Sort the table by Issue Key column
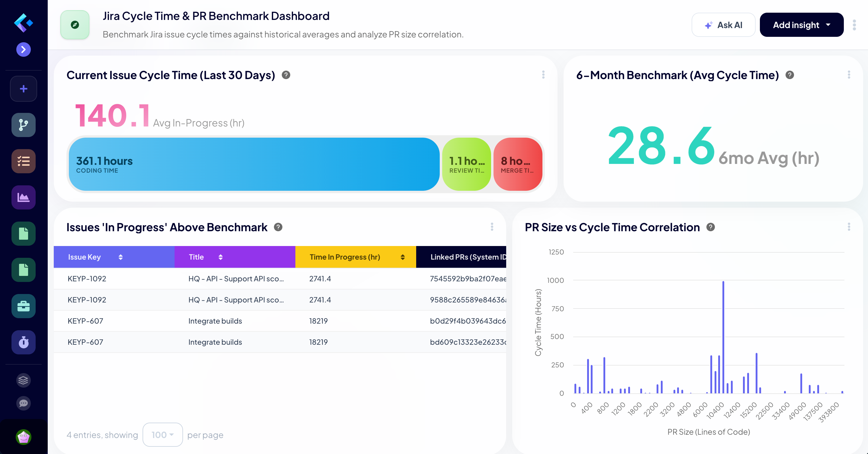Image resolution: width=868 pixels, height=454 pixels. click(x=120, y=257)
